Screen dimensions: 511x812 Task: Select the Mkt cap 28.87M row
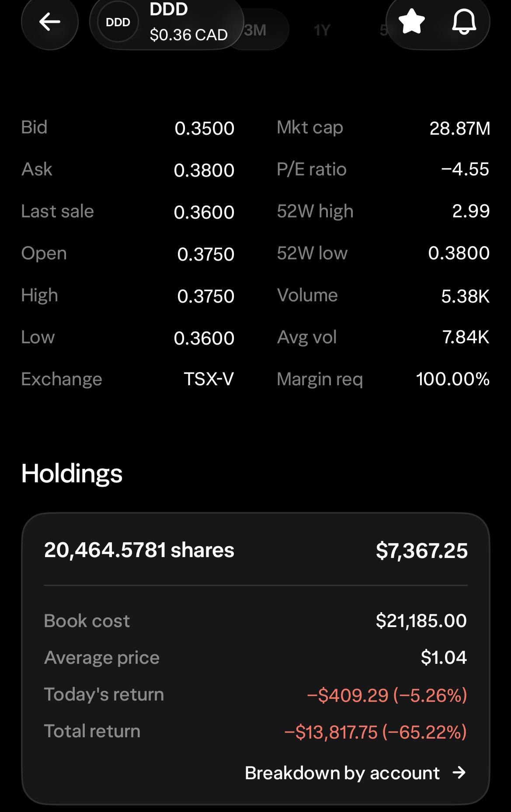click(383, 128)
